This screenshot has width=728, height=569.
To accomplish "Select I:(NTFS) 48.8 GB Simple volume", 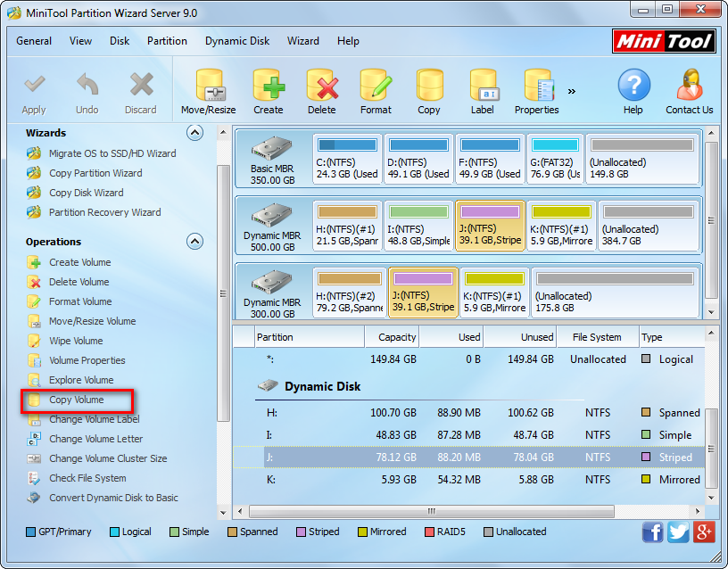I will (418, 226).
